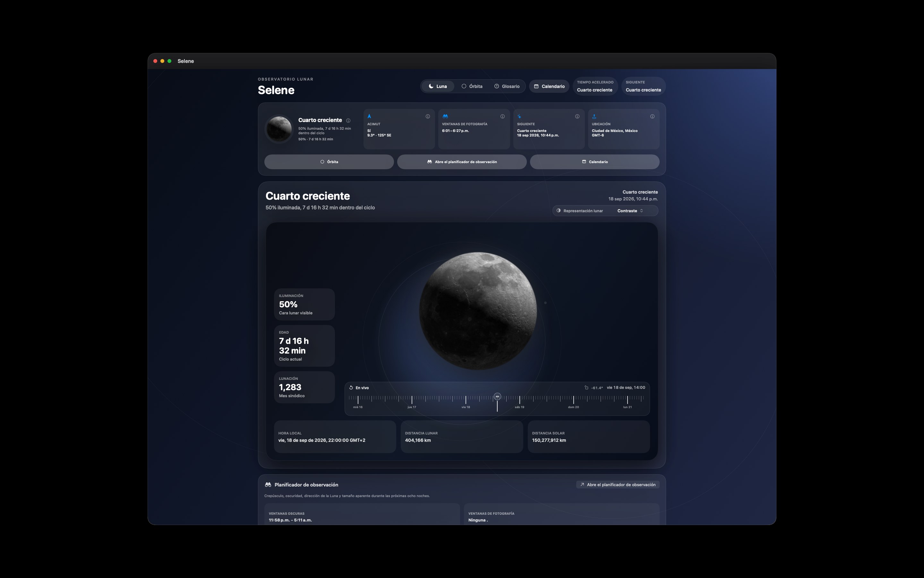Click the blue location pin Ubicación icon

tap(594, 116)
